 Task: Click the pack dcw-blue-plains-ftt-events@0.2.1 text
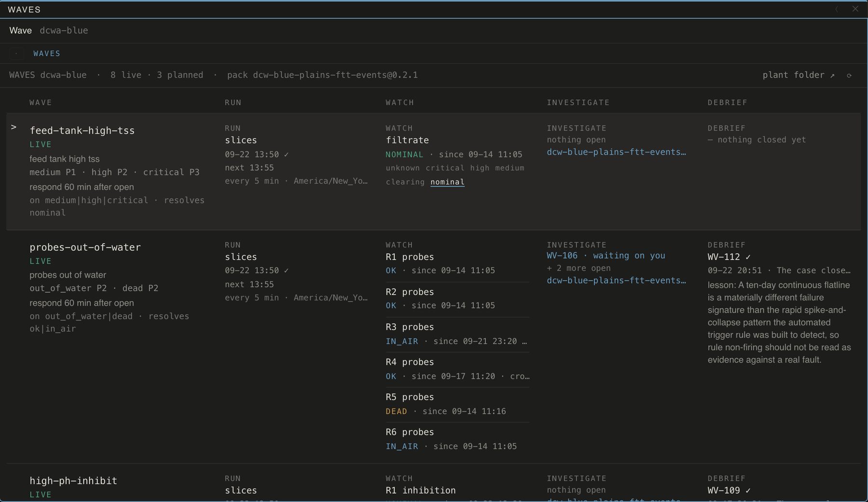tap(322, 75)
